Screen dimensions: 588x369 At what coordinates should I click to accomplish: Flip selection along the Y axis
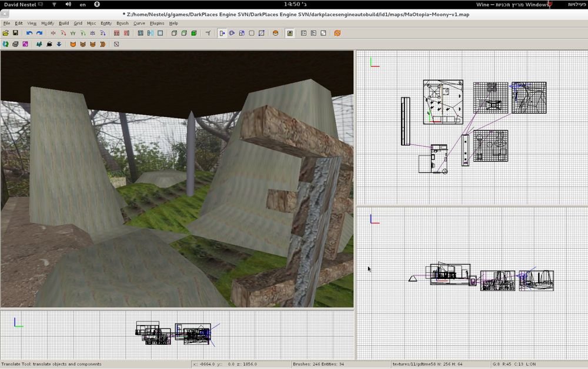[73, 33]
